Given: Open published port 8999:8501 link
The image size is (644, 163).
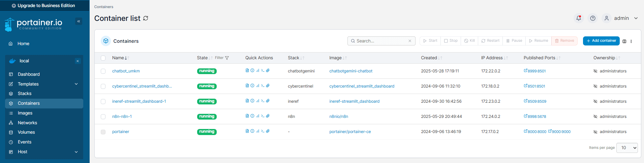Looking at the screenshot, I should pos(535,71).
